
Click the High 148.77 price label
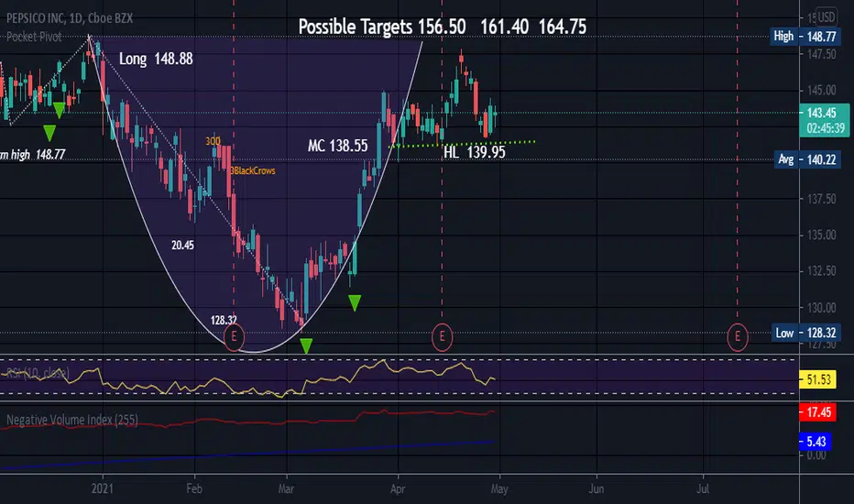805,37
